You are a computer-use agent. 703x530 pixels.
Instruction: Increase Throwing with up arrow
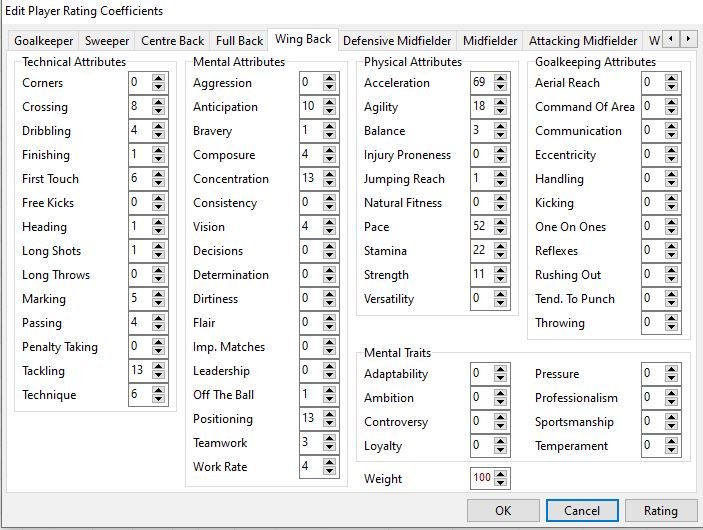(671, 319)
